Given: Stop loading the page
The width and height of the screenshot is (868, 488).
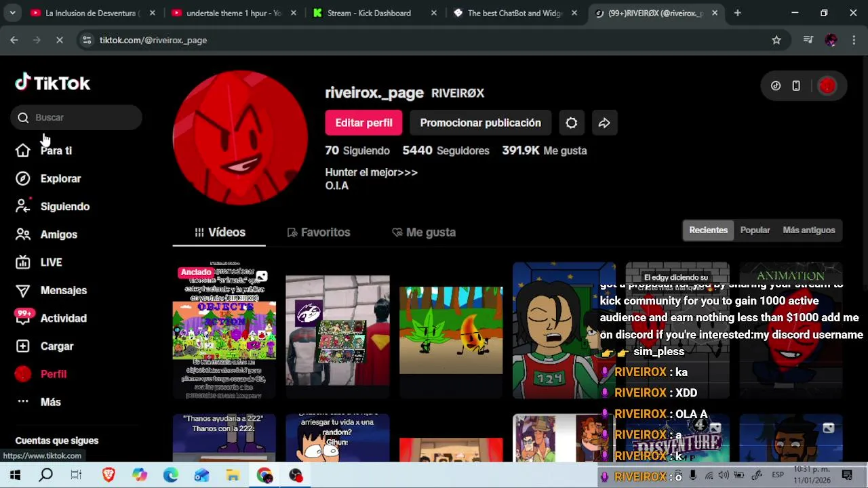Looking at the screenshot, I should [60, 40].
